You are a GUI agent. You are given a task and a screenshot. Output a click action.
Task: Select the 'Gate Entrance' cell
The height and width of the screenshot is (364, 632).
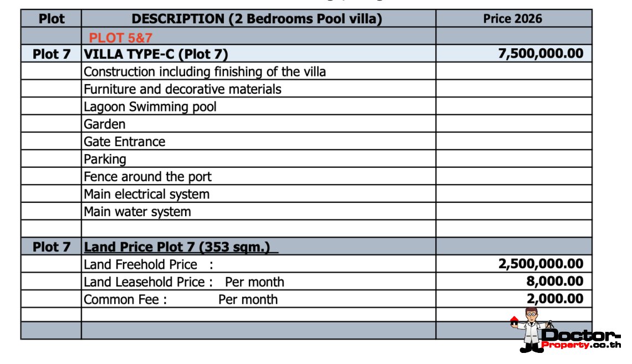click(125, 142)
